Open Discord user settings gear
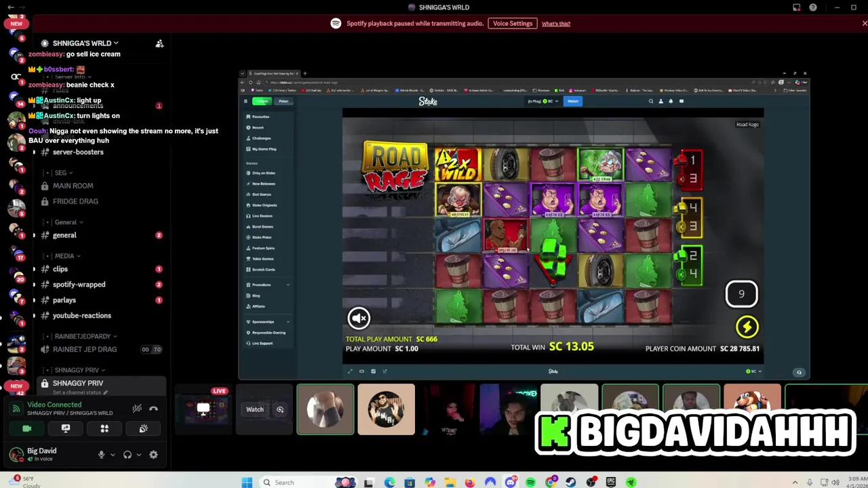The image size is (868, 488). [153, 455]
